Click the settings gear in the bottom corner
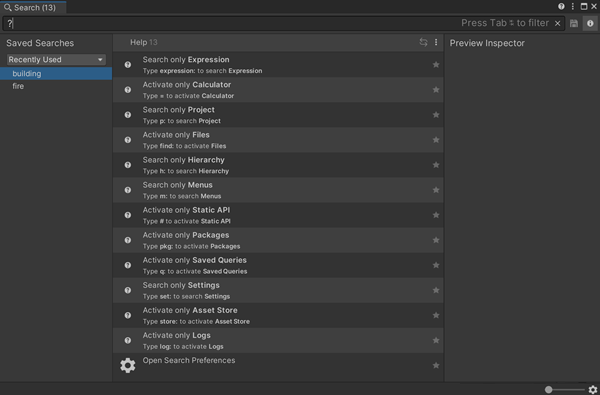The height and width of the screenshot is (395, 600). tap(593, 390)
